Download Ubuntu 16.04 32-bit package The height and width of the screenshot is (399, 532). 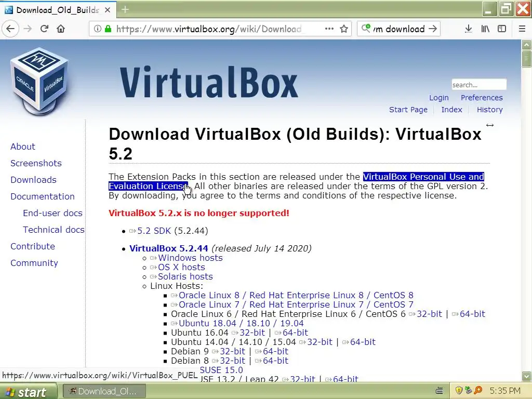[x=252, y=332]
